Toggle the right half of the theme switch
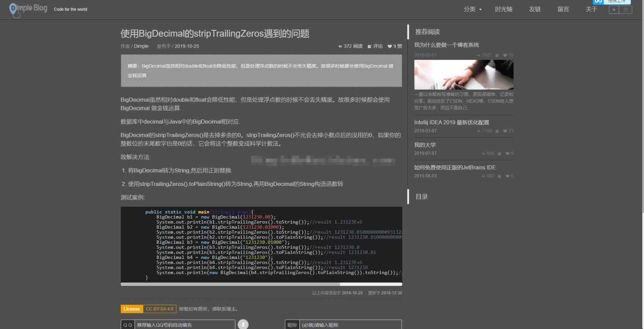644x329 pixels. point(626,10)
